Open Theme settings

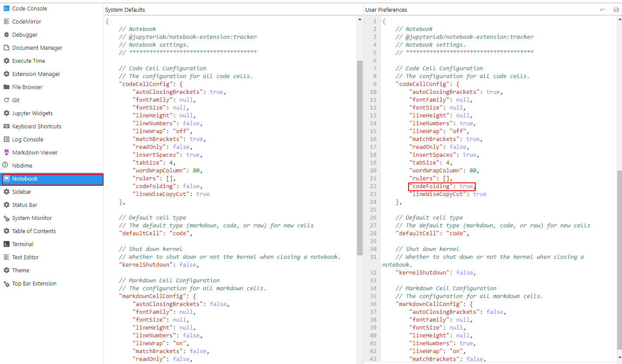[x=7, y=270]
